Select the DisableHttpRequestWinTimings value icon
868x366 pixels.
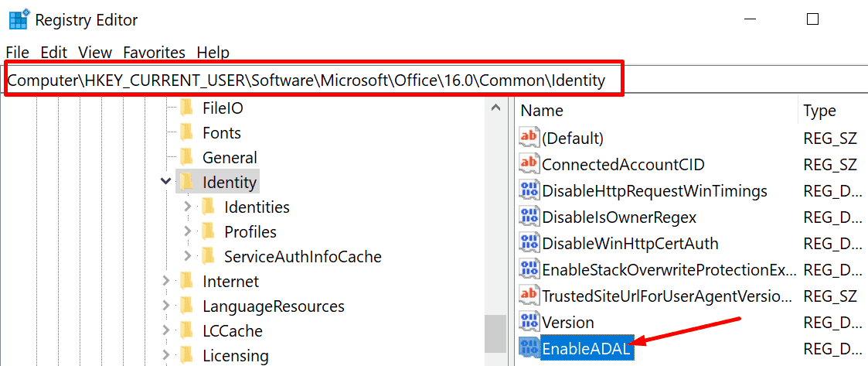[529, 190]
